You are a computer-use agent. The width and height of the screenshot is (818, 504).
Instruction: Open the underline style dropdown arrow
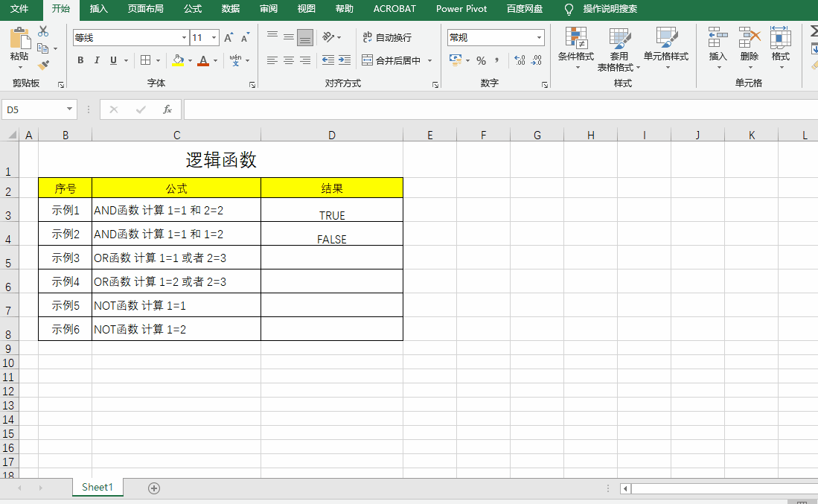[127, 60]
